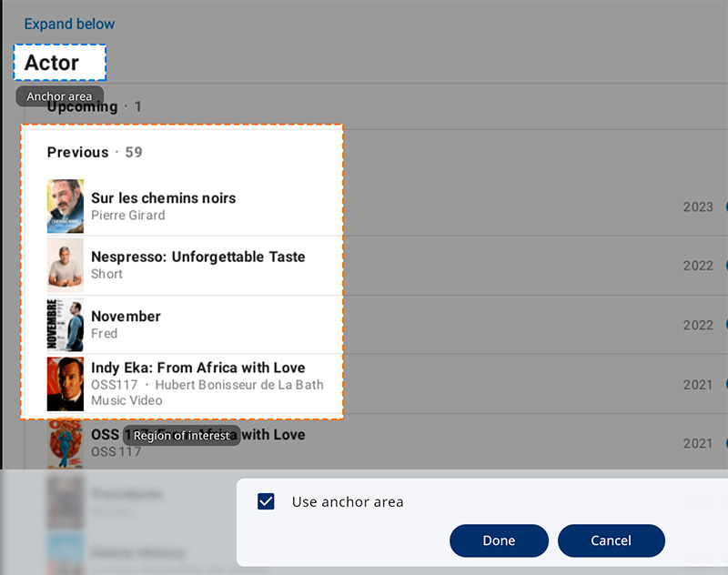728x575 pixels.
Task: Click the info icon beside the first 2021
Action: (x=725, y=384)
